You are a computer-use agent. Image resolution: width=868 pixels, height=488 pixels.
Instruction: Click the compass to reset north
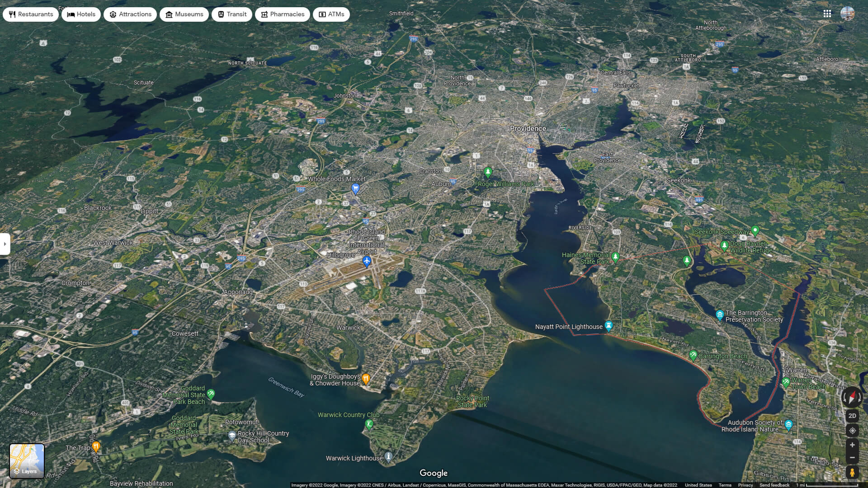[852, 397]
